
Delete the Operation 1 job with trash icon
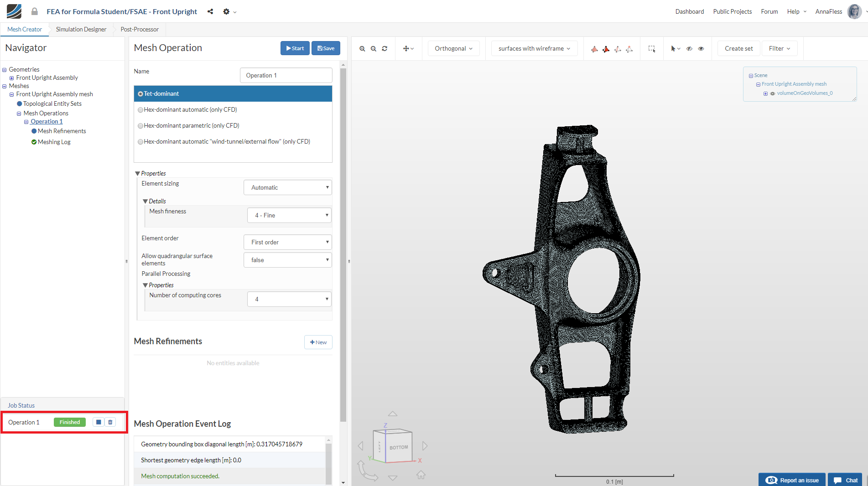point(110,422)
